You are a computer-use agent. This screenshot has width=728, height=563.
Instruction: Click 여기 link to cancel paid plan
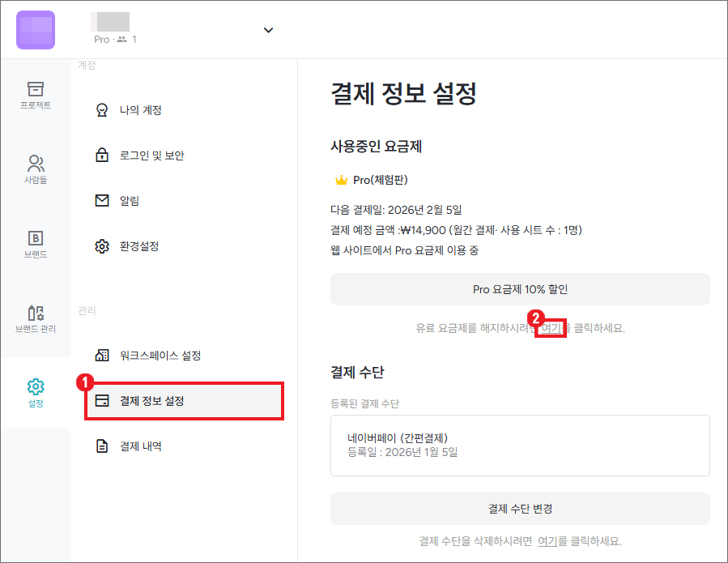[549, 329]
